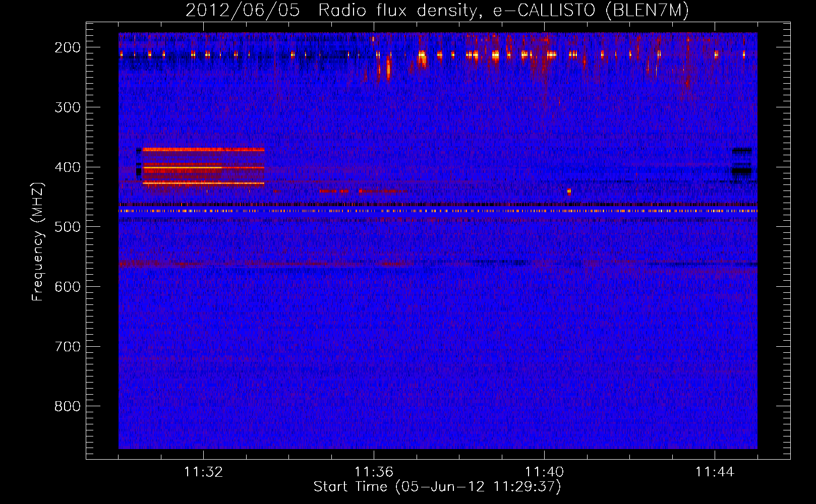Click the black block near 400 MHz at 11:44
816x504 pixels.
tap(741, 171)
